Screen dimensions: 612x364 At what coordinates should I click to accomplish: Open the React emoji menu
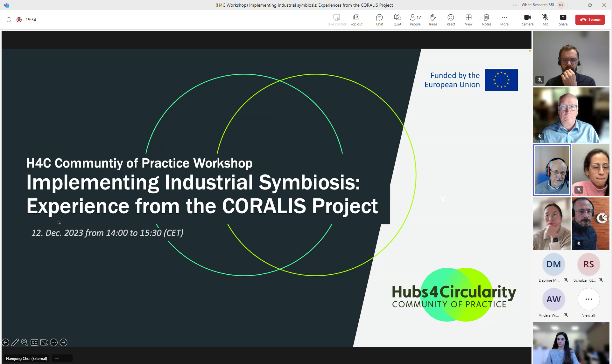tap(451, 20)
